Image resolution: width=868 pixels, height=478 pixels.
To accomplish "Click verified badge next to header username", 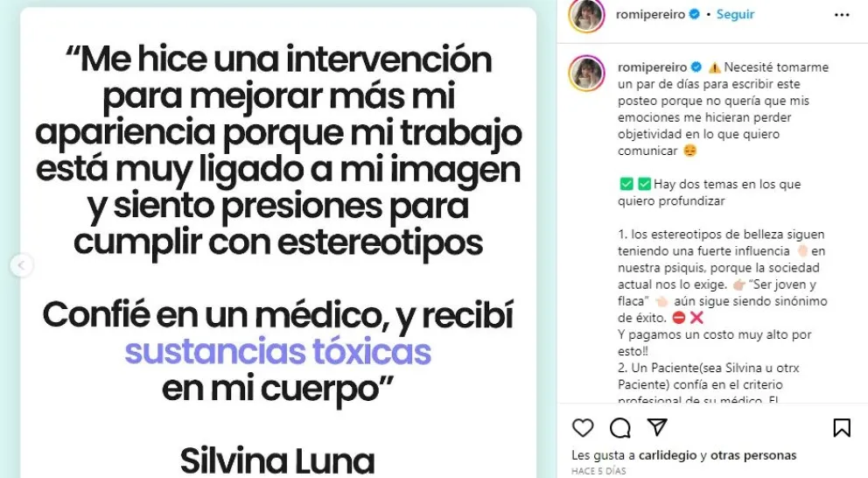I will coord(694,14).
